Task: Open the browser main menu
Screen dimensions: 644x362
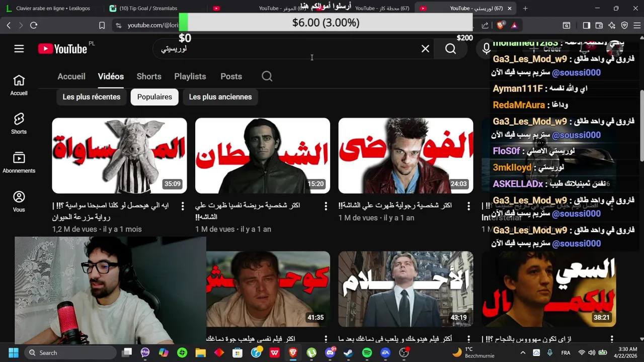Action: click(x=636, y=25)
